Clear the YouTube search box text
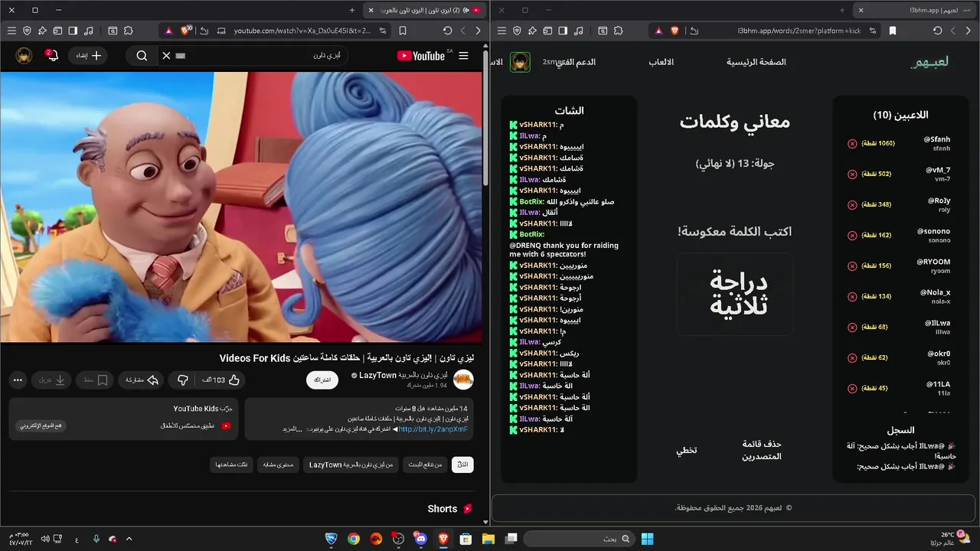 (166, 56)
